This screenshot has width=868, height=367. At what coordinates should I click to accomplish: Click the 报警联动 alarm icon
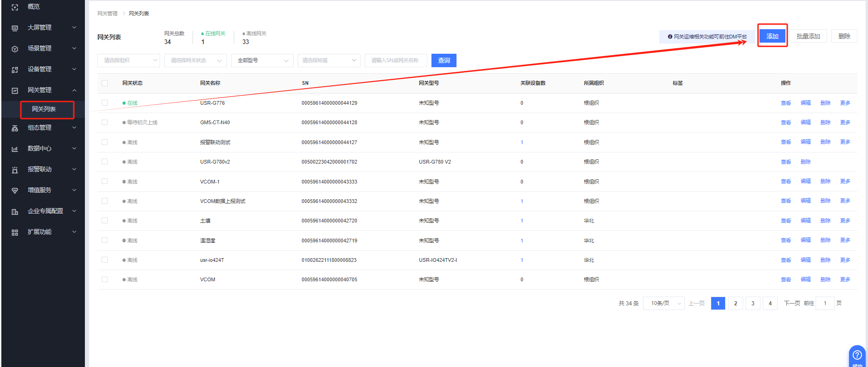[15, 170]
